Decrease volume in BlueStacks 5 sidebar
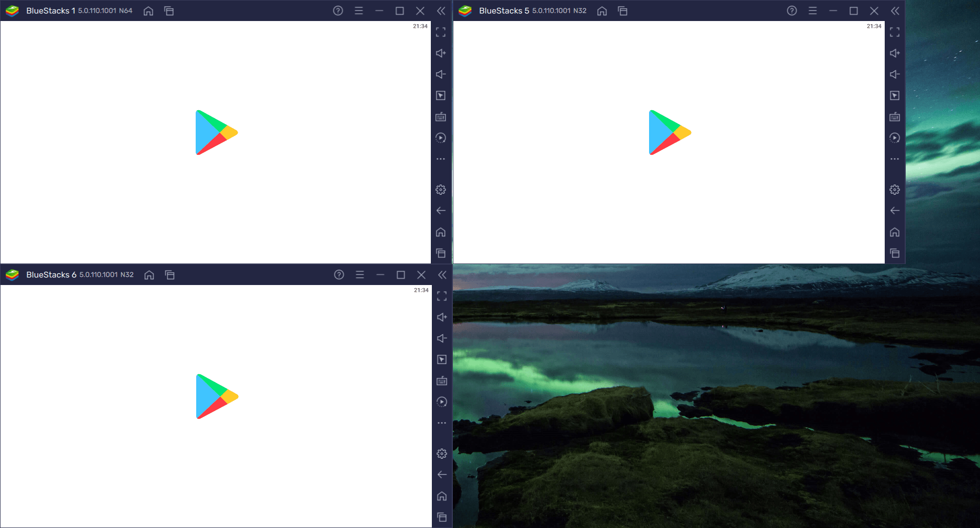The image size is (980, 528). tap(894, 74)
